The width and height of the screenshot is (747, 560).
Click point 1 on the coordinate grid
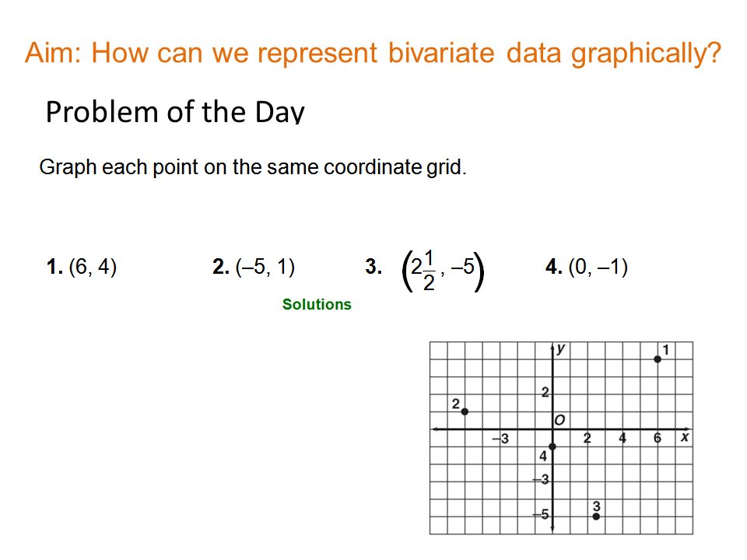tap(658, 359)
